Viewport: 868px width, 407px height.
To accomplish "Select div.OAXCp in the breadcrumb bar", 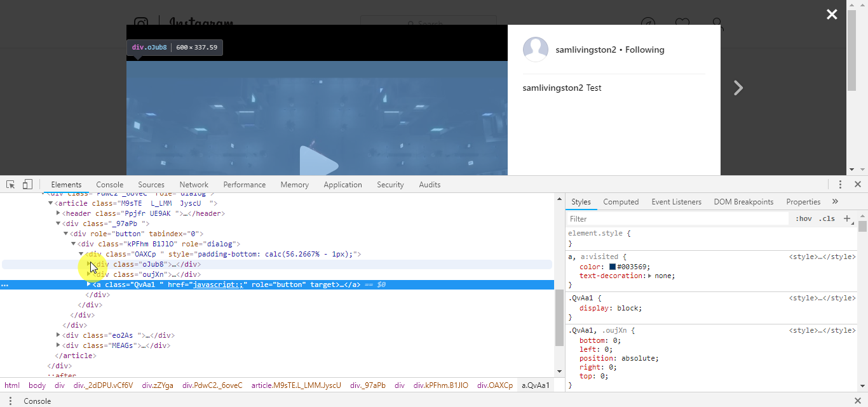I will pyautogui.click(x=495, y=385).
